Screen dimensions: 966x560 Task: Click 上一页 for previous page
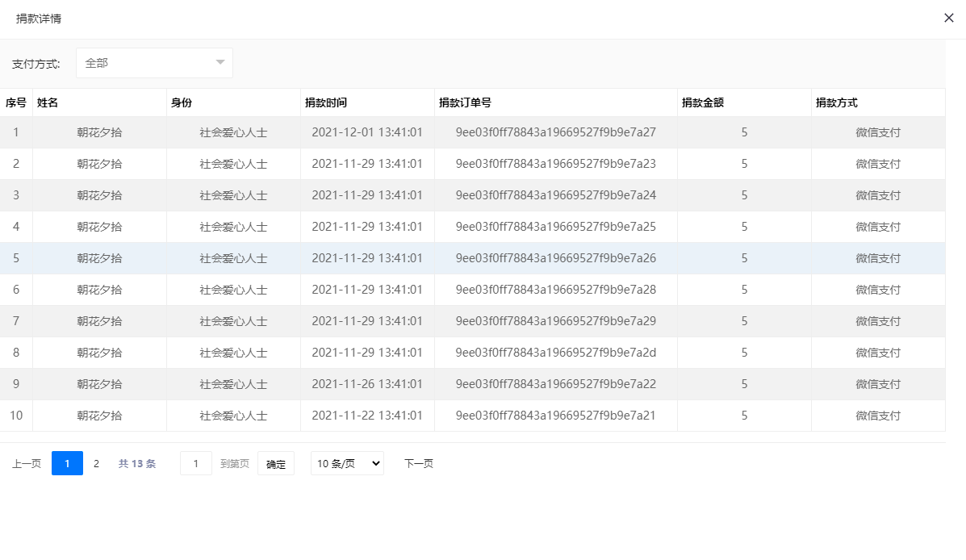(x=25, y=463)
